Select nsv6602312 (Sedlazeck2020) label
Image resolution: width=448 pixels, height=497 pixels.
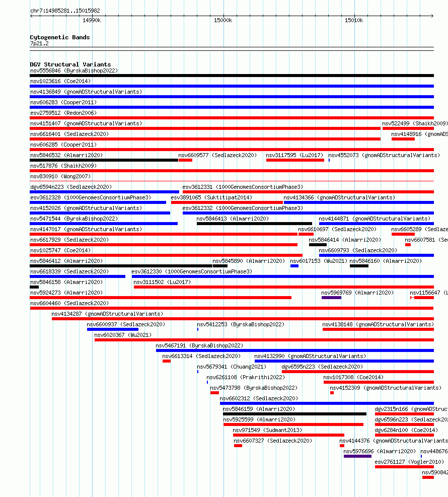(x=259, y=398)
